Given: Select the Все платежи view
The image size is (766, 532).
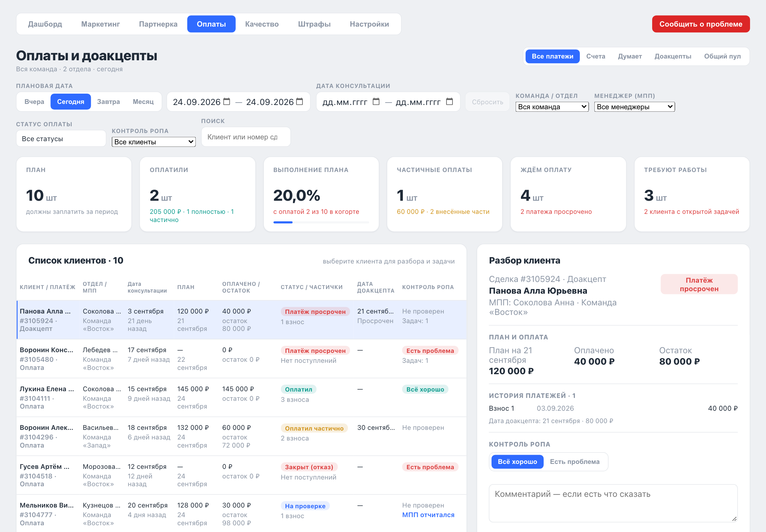Looking at the screenshot, I should 552,56.
